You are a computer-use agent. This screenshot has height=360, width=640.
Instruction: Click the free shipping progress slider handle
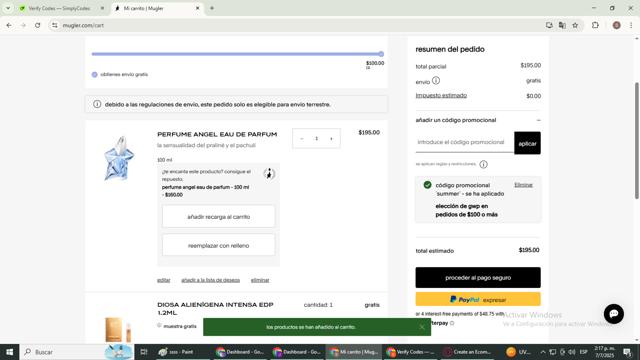click(x=381, y=54)
